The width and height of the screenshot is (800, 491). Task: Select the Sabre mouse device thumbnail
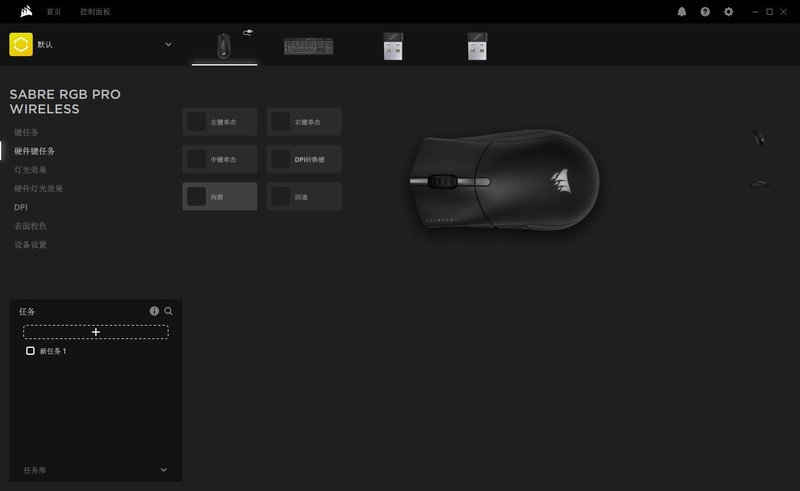coord(223,46)
